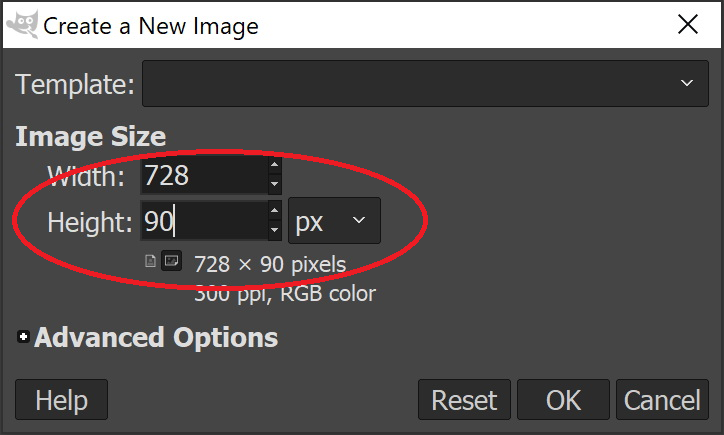
Task: Confirm with the OK button
Action: click(563, 400)
